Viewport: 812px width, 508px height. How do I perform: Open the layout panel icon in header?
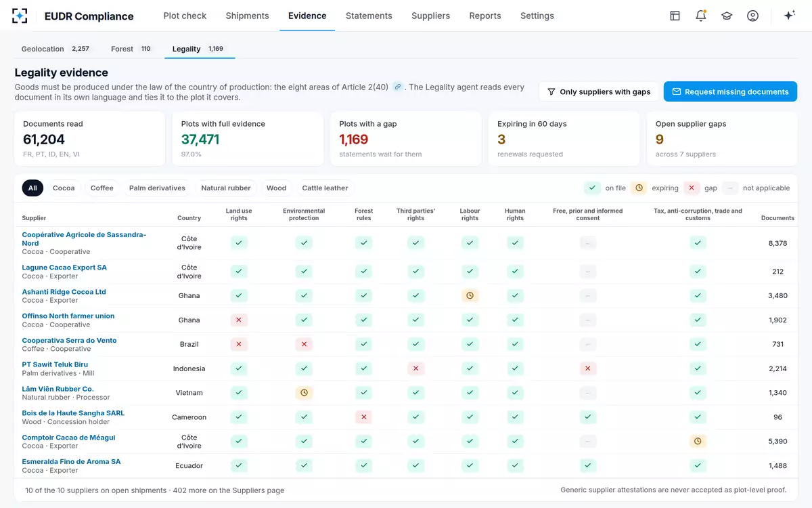coord(675,16)
